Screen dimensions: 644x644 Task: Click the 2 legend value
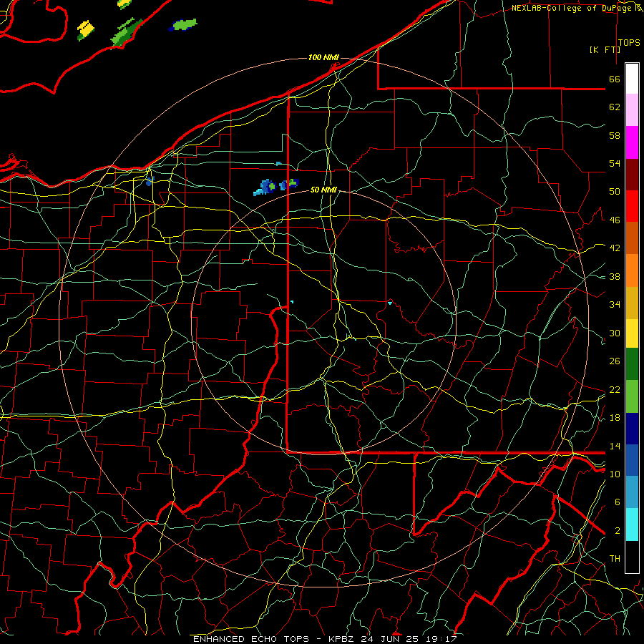coord(618,531)
